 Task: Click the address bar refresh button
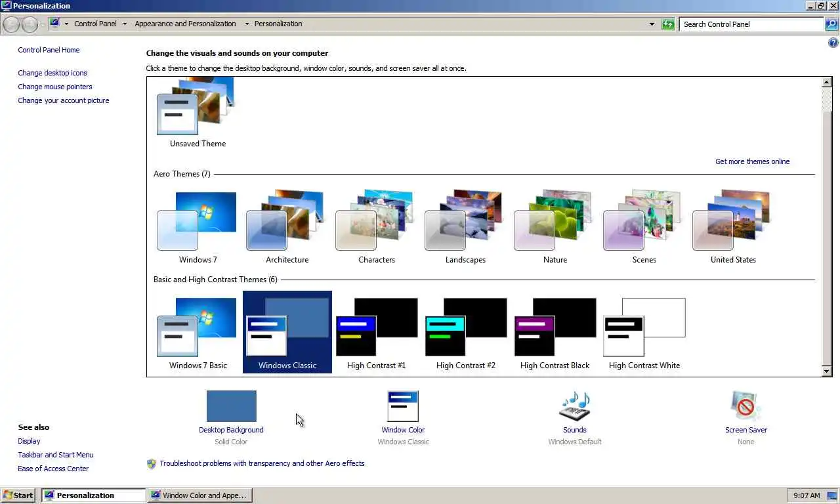click(668, 24)
